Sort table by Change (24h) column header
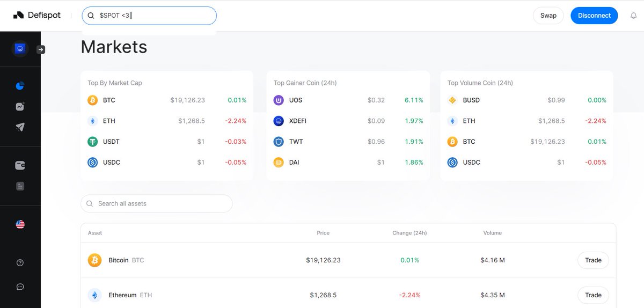The height and width of the screenshot is (308, 644). [409, 233]
